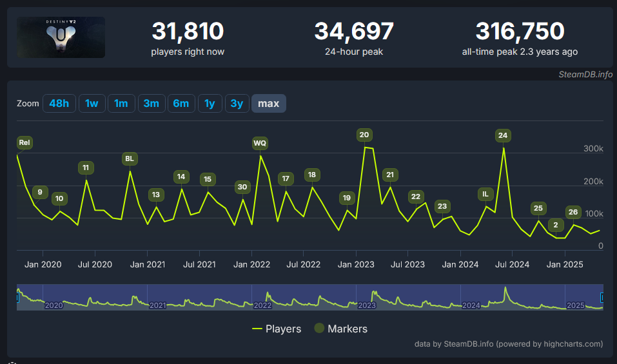The height and width of the screenshot is (364, 617).
Task: Set zoom to 1y
Action: coord(210,103)
